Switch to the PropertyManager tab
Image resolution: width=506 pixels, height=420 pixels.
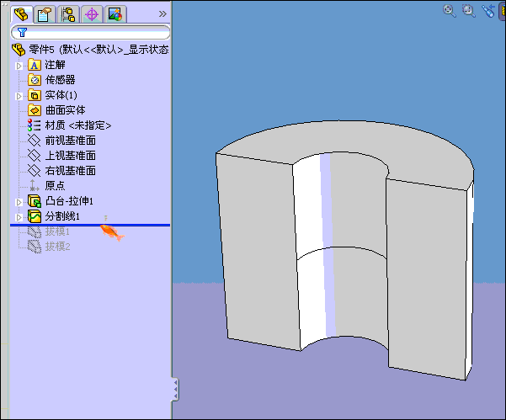pyautogui.click(x=45, y=14)
